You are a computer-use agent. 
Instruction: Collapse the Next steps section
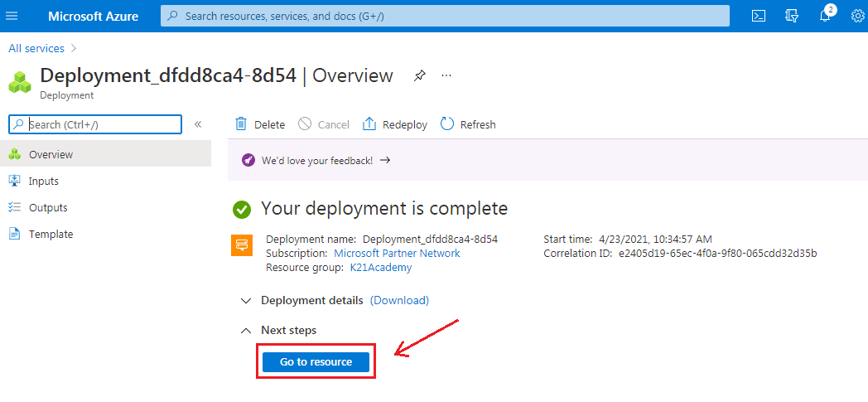[x=245, y=330]
